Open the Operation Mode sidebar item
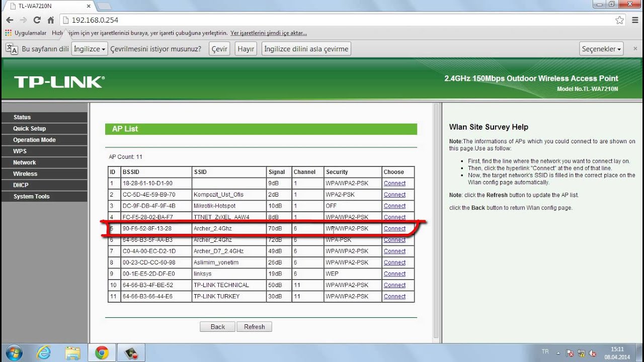This screenshot has width=644, height=362. click(x=34, y=140)
